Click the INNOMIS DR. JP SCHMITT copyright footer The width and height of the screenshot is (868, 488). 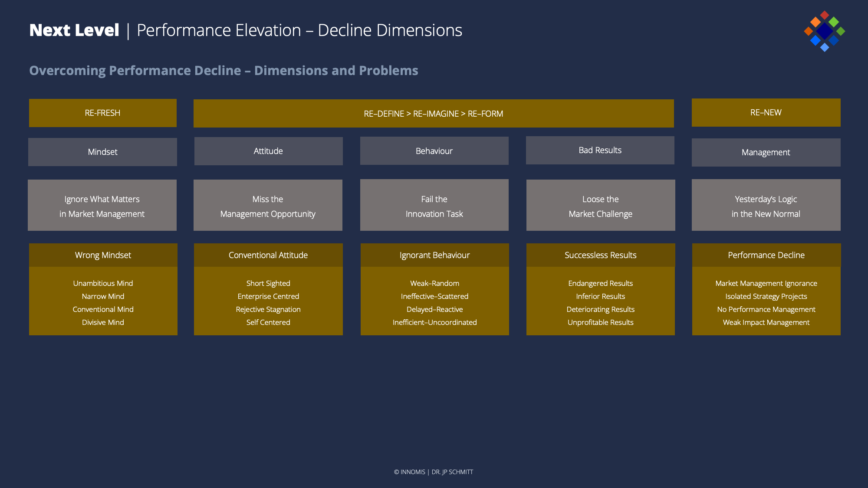(433, 472)
